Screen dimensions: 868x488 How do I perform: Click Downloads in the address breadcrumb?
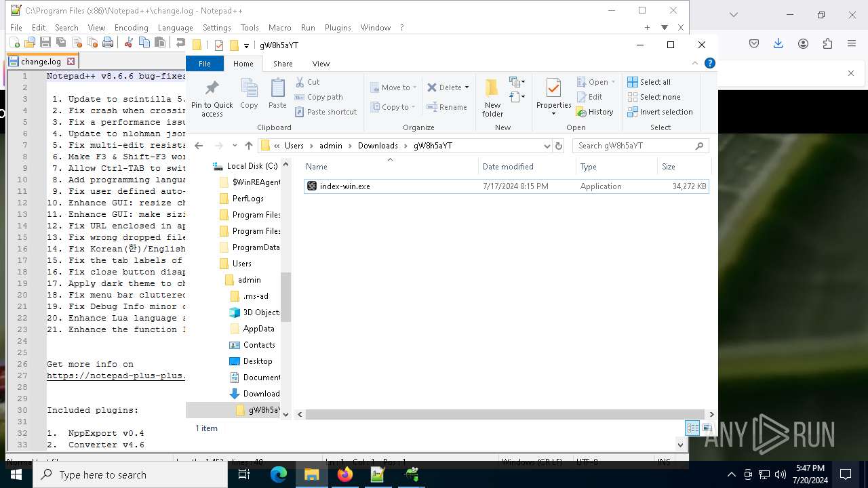pos(378,146)
